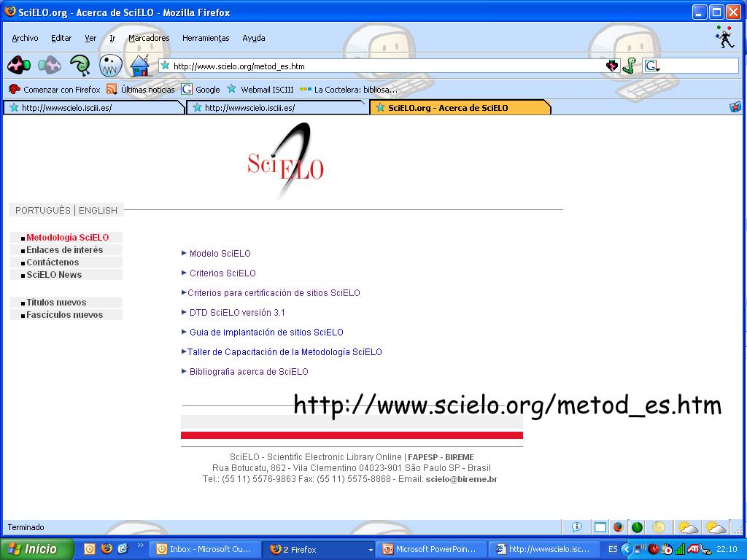
Task: Open Guia de implantación de sitios SciELO
Action: pos(266,332)
